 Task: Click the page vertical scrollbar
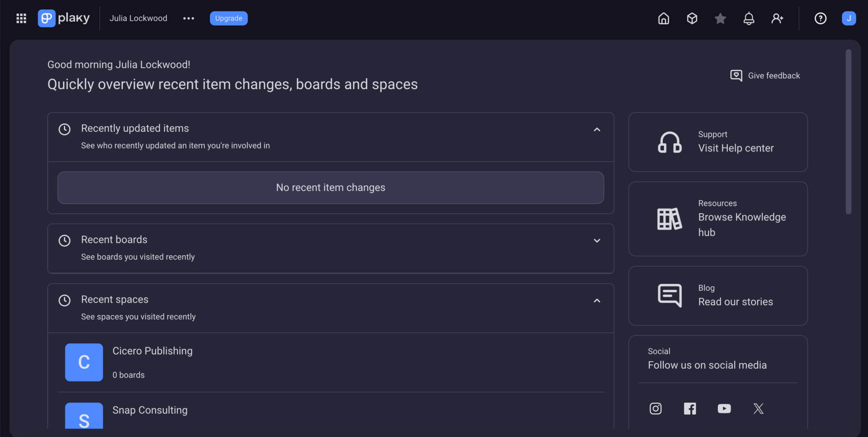(x=848, y=131)
